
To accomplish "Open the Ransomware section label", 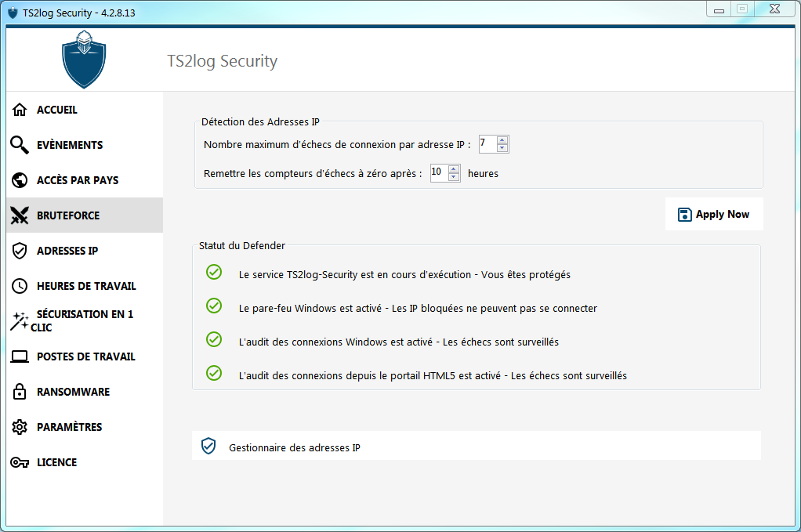I will click(73, 392).
